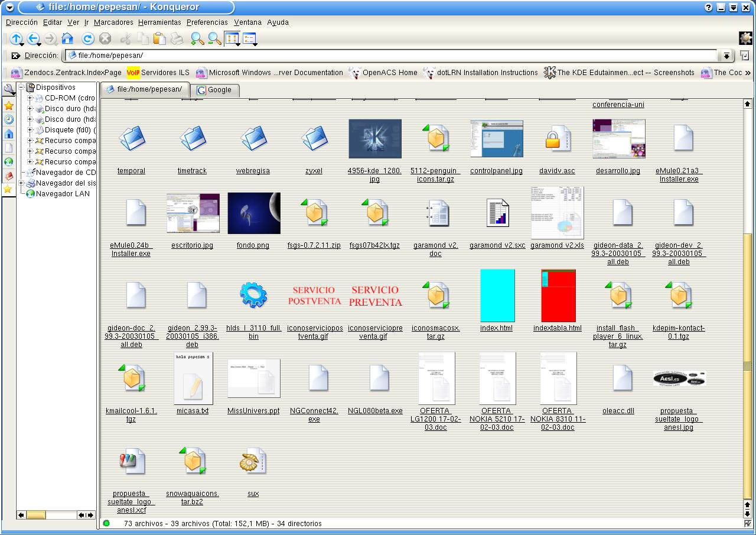
Task: Open the Network globe sidebar panel
Action: click(9, 161)
